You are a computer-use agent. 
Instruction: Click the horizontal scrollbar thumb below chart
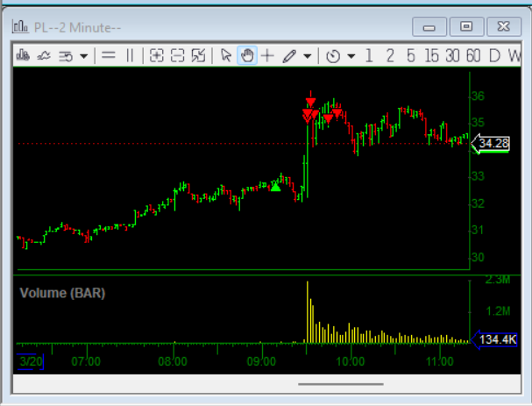(341, 384)
